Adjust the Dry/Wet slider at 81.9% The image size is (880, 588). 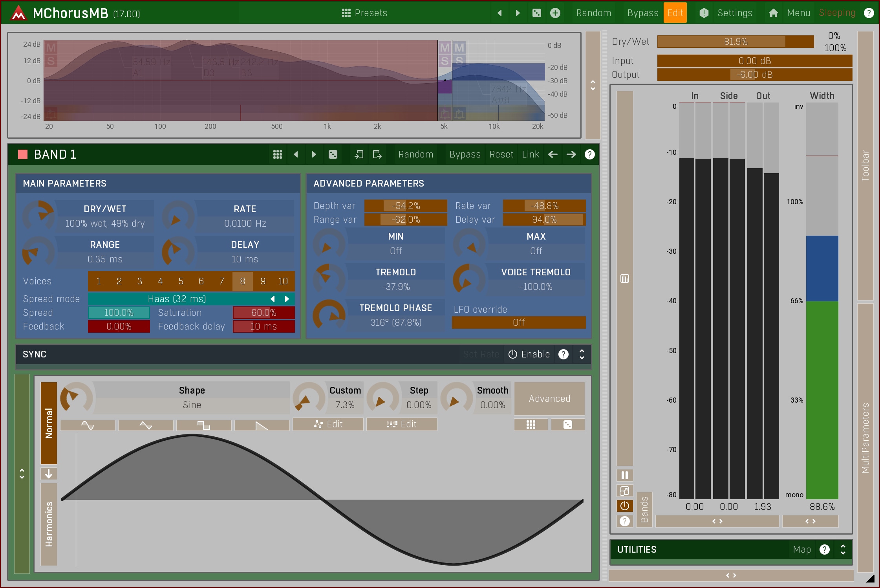(x=735, y=42)
